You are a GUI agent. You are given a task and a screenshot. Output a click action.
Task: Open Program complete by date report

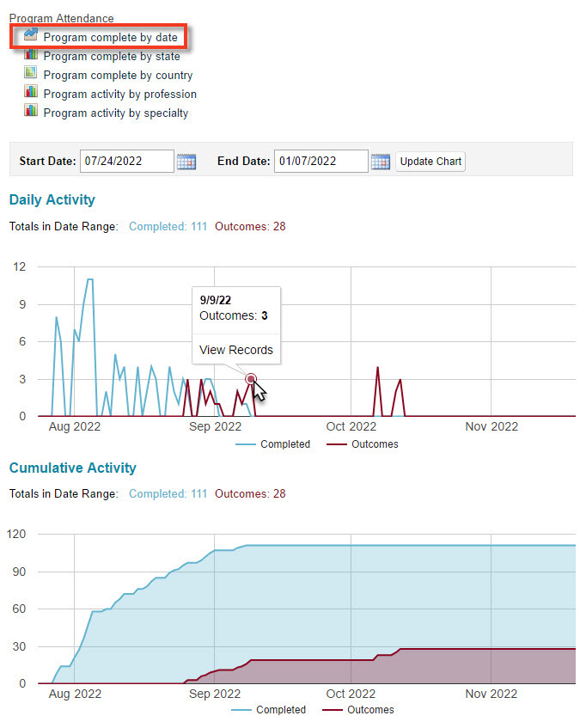[x=111, y=37]
